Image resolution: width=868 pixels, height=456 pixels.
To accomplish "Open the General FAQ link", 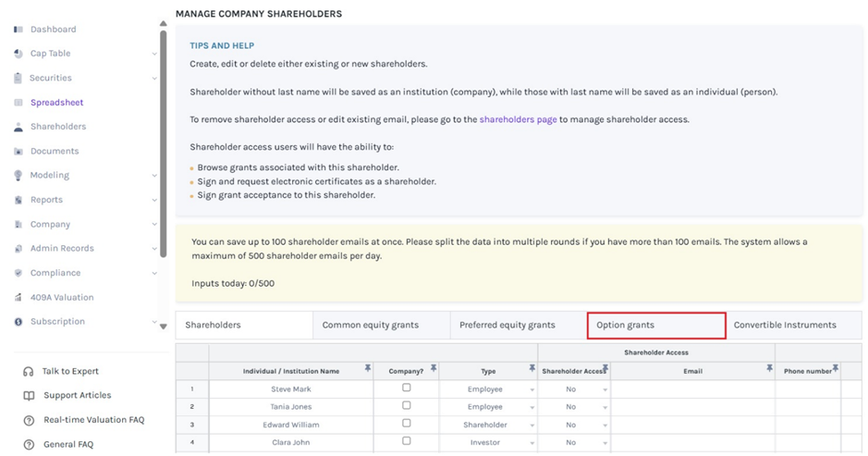I will [67, 444].
